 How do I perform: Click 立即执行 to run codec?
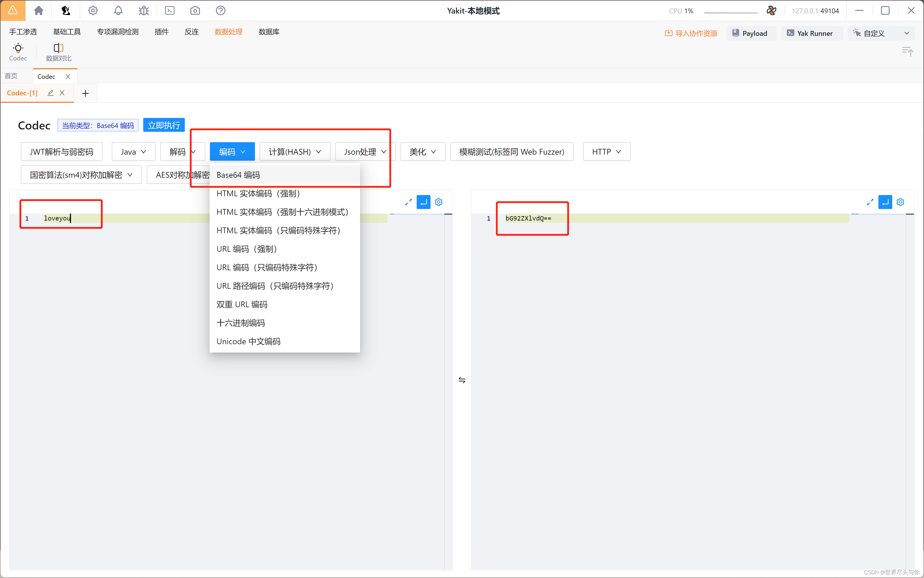click(x=164, y=125)
